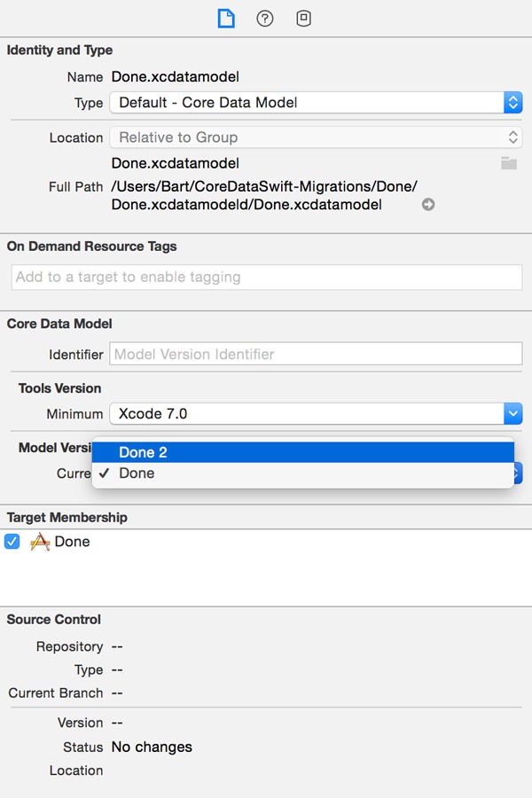Click the On Demand Resource Tags heading

pyautogui.click(x=91, y=246)
